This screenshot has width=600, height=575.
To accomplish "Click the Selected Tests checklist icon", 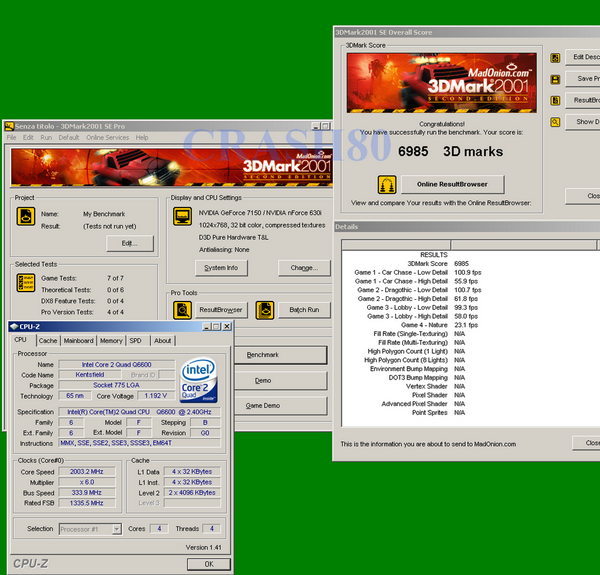I will point(26,283).
